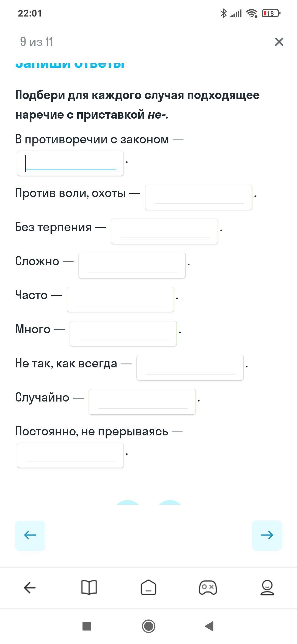Open the book library icon

[x=89, y=588]
